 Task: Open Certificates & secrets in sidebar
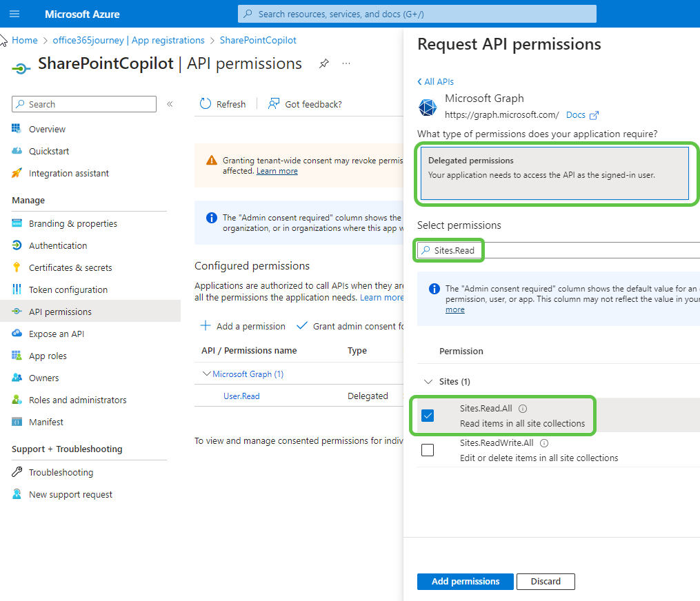tap(70, 267)
